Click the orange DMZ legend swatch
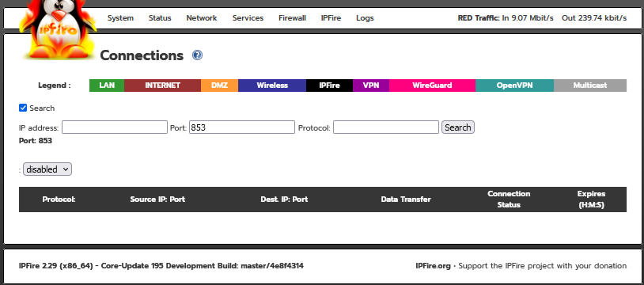 click(219, 85)
